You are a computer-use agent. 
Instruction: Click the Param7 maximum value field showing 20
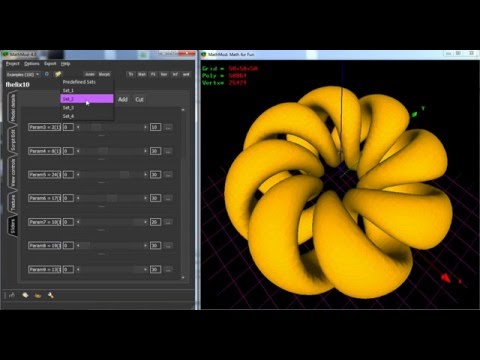tap(155, 222)
